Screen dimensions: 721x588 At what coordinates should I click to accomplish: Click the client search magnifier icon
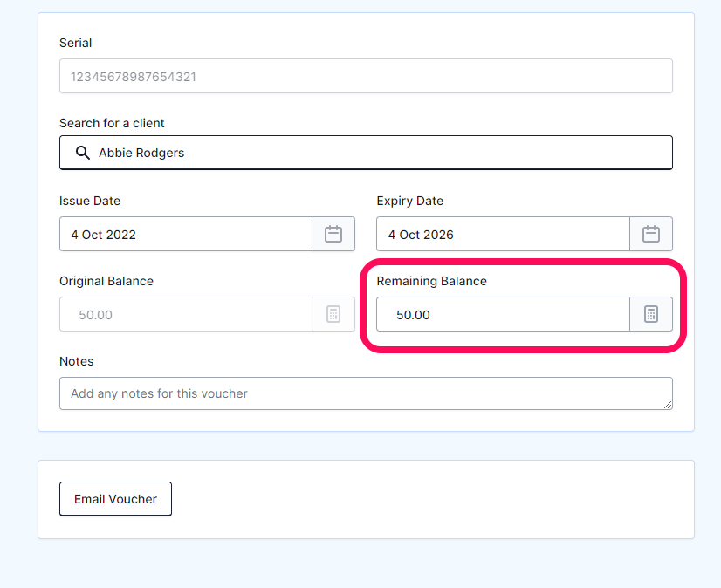coord(83,153)
